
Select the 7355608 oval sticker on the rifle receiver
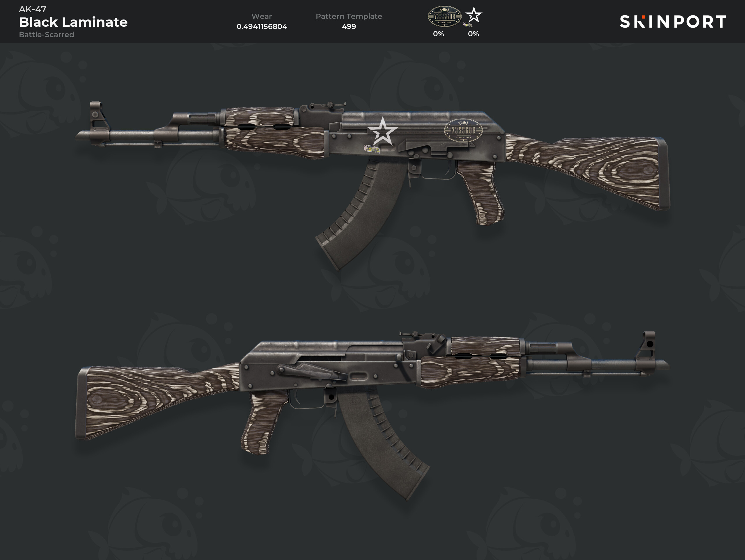[463, 130]
